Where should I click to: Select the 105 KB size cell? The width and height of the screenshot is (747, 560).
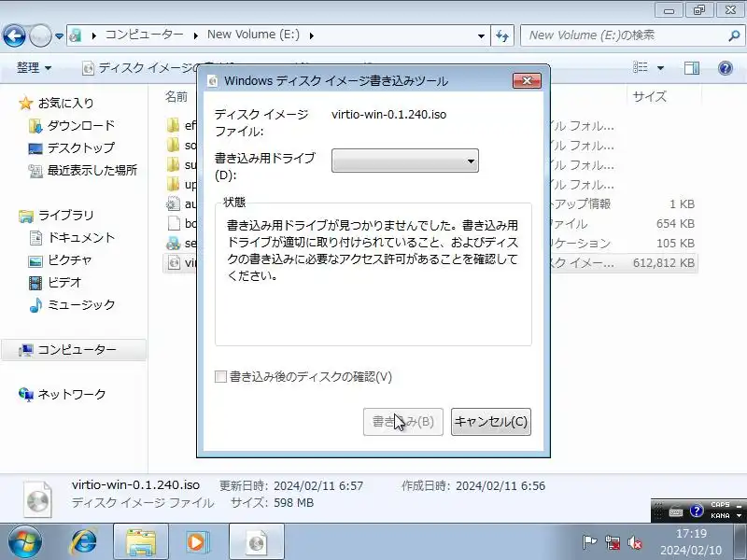[x=675, y=244]
